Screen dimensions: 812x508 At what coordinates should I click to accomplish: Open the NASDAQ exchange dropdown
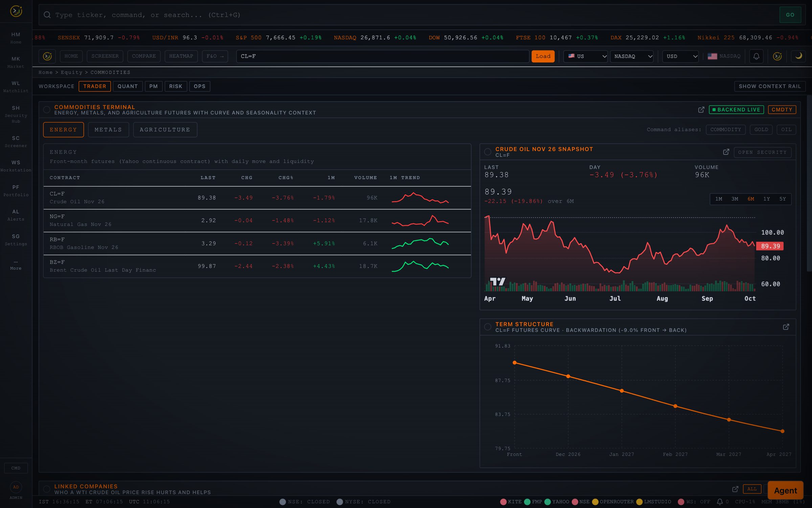coord(632,56)
